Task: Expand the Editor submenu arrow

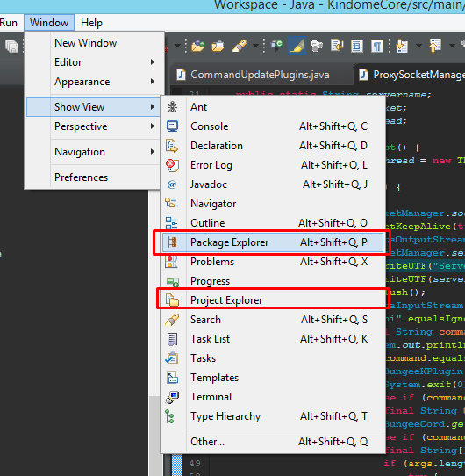Action: click(x=153, y=62)
